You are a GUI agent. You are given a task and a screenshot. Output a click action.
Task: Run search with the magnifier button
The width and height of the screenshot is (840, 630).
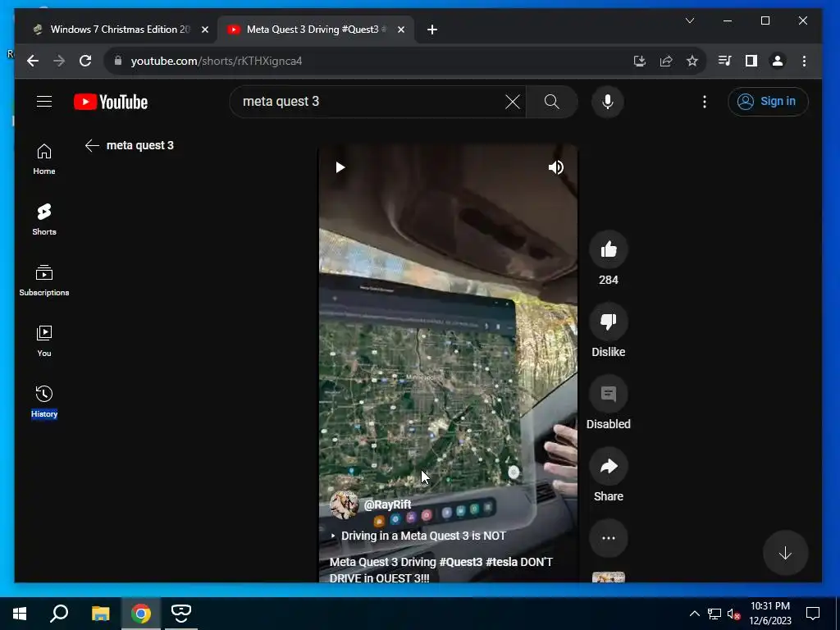pyautogui.click(x=552, y=101)
